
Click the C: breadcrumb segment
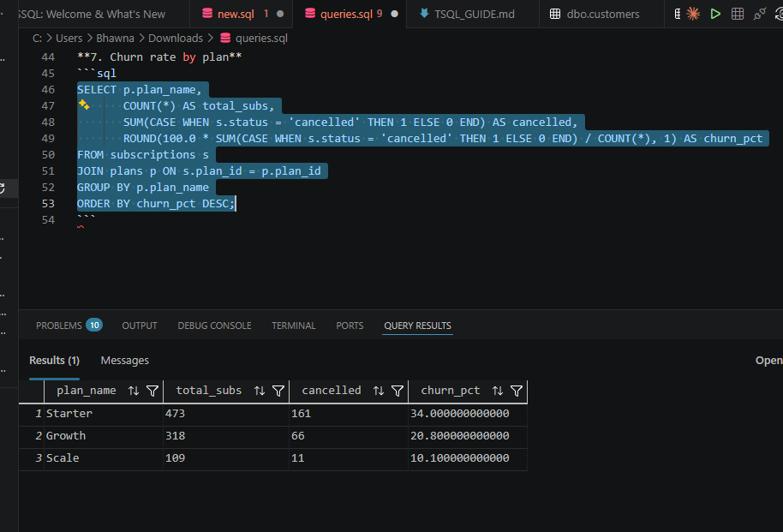click(38, 38)
